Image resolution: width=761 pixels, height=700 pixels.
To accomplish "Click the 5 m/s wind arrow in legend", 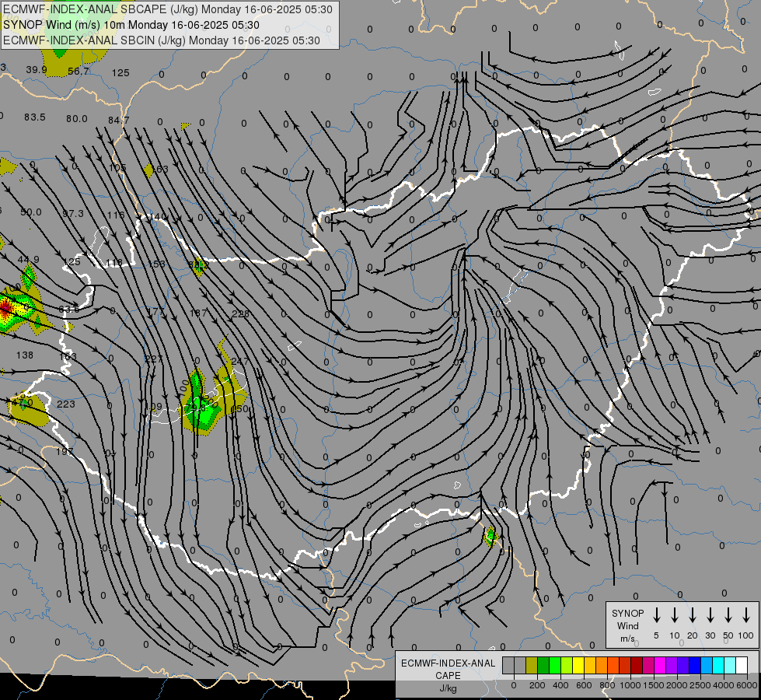I will coord(656,615).
